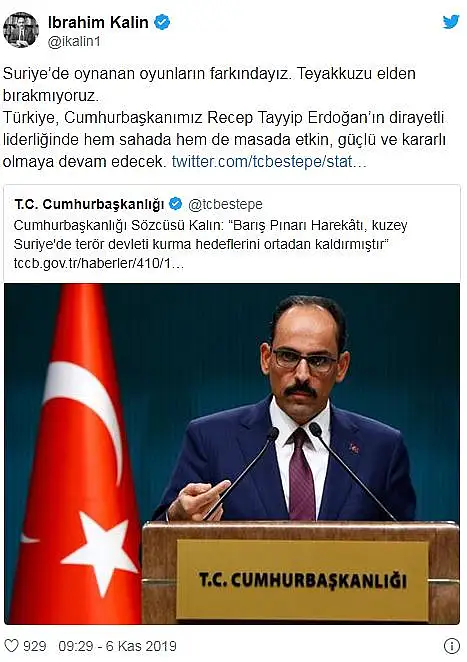Screen dimensions: 467x662
Task: Open the @tcbestepe handle
Action: pyautogui.click(x=225, y=204)
